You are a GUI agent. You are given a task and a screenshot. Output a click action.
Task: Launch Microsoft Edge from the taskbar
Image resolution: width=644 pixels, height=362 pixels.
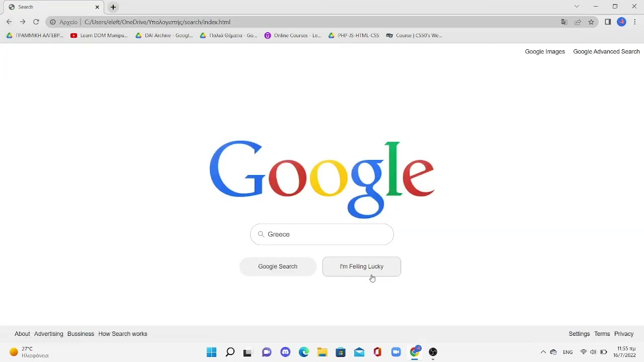click(x=304, y=352)
